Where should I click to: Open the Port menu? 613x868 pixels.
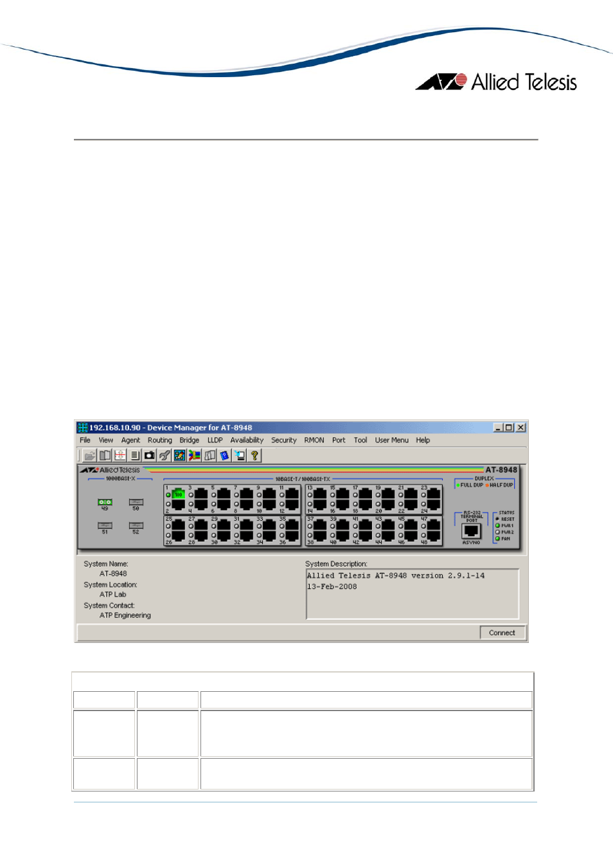[x=339, y=440]
